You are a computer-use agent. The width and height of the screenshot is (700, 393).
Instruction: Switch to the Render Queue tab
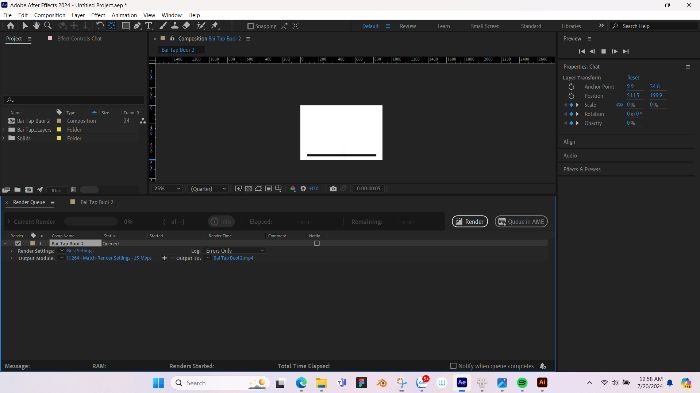pyautogui.click(x=29, y=202)
